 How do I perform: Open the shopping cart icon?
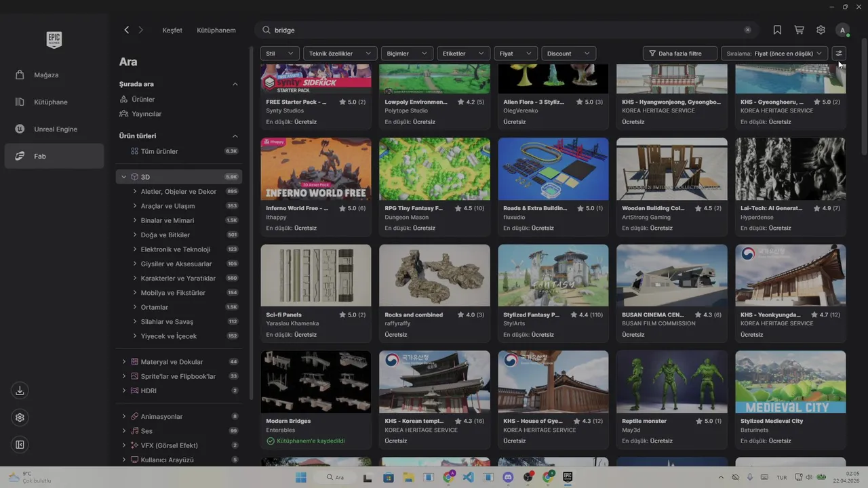point(799,30)
